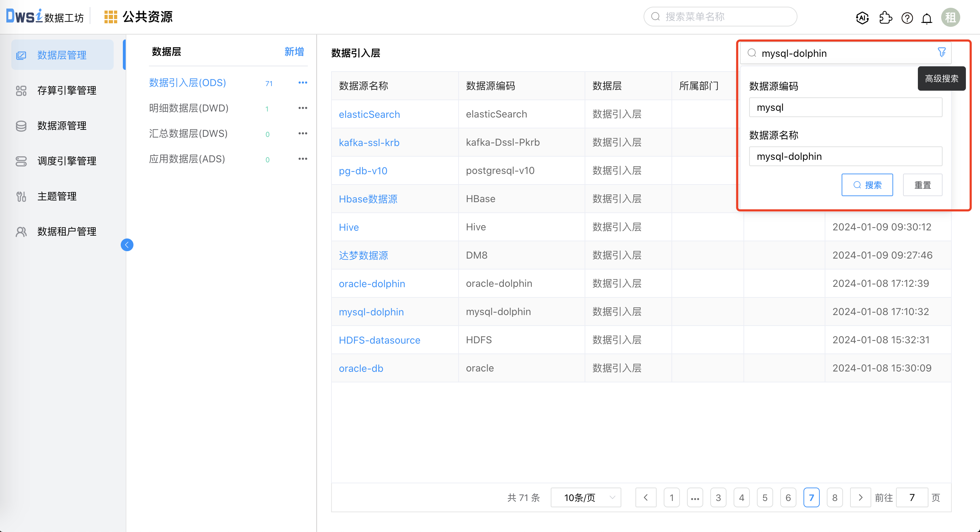Viewport: 980px width, 532px height.
Task: Select the 汇总数据层(DWS) layer
Action: 188,133
